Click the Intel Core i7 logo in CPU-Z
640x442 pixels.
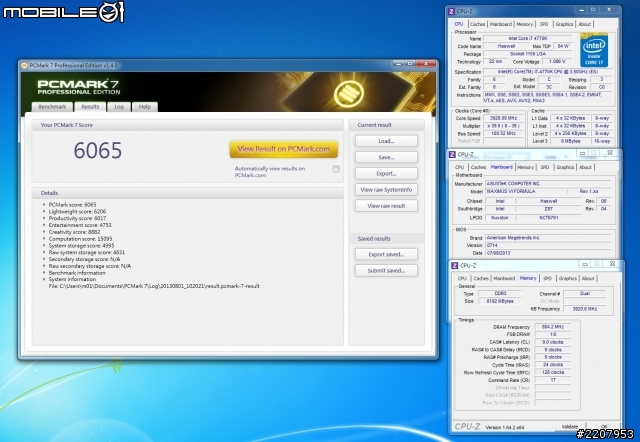pos(594,50)
